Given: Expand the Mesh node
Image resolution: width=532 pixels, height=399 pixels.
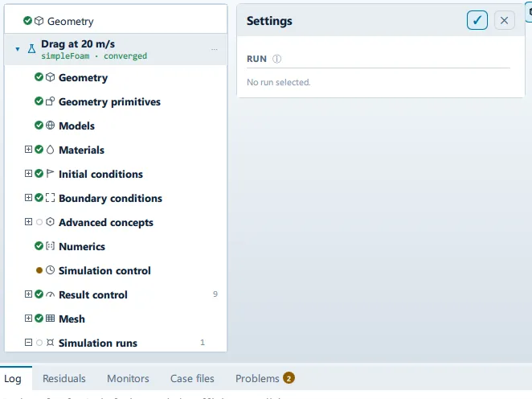Looking at the screenshot, I should tap(28, 319).
